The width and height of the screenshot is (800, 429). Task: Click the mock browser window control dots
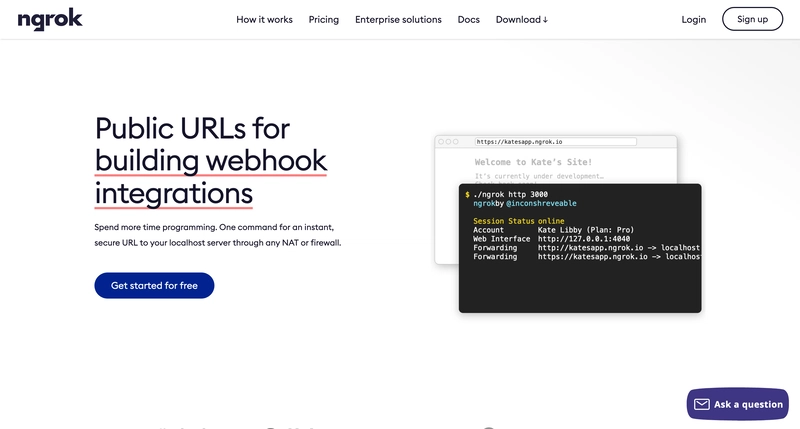[x=448, y=142]
